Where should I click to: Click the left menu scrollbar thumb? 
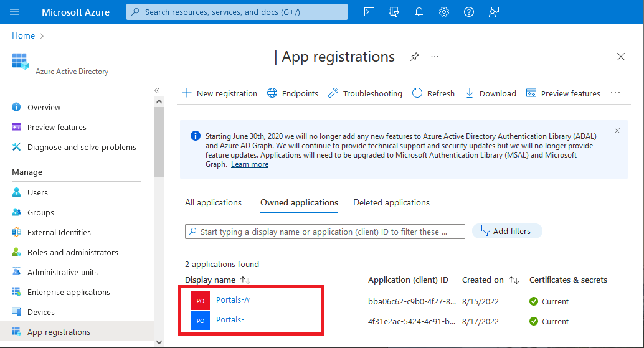pos(159,142)
